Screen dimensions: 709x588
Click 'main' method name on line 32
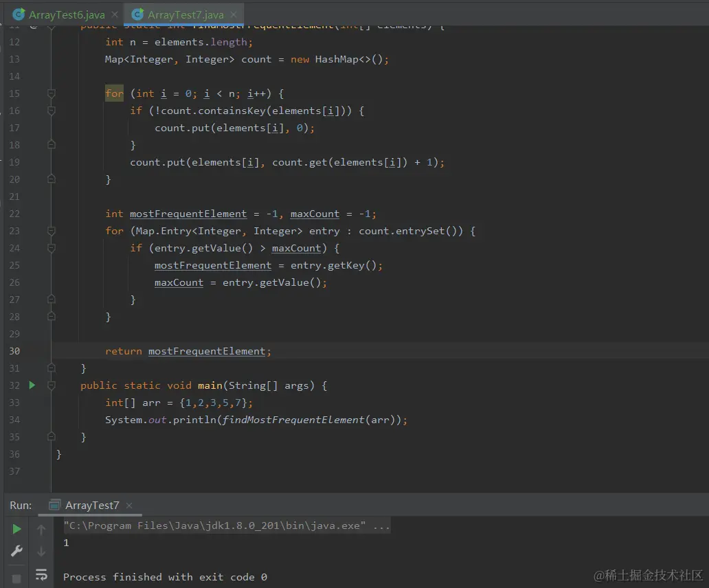(210, 385)
